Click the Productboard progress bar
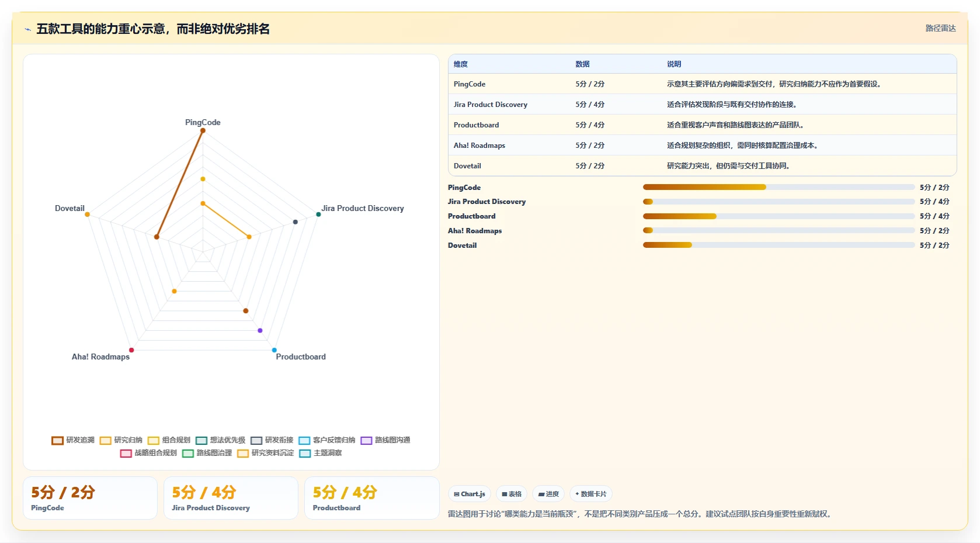This screenshot has height=543, width=980. [779, 216]
